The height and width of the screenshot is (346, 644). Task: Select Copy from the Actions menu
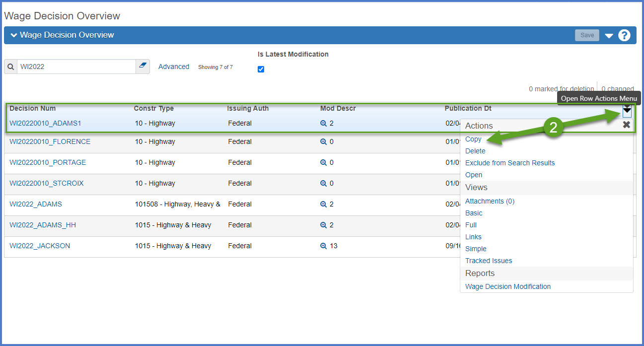coord(473,139)
